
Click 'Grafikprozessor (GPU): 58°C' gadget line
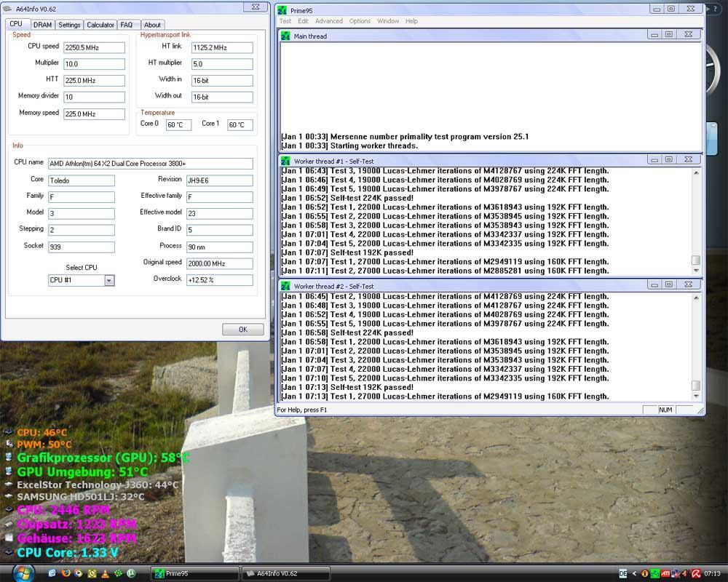pyautogui.click(x=103, y=458)
